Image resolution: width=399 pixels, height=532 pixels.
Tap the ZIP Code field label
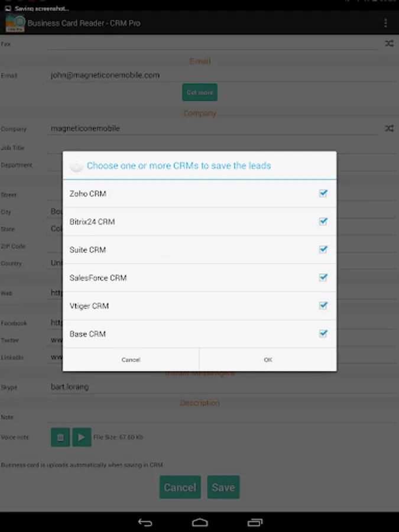(13, 246)
